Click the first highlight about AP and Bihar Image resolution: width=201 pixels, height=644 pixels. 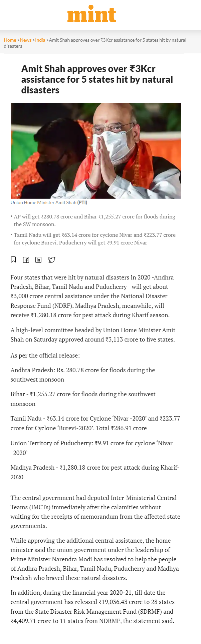[94, 220]
